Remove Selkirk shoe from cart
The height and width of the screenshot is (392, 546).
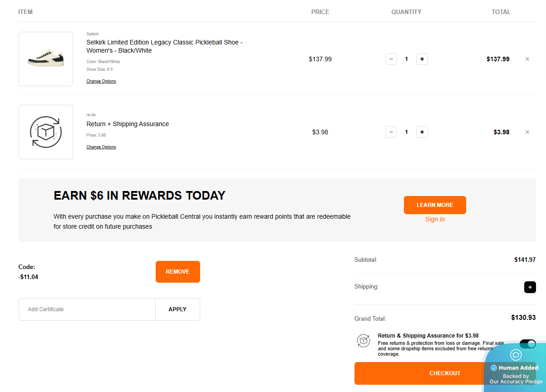527,59
